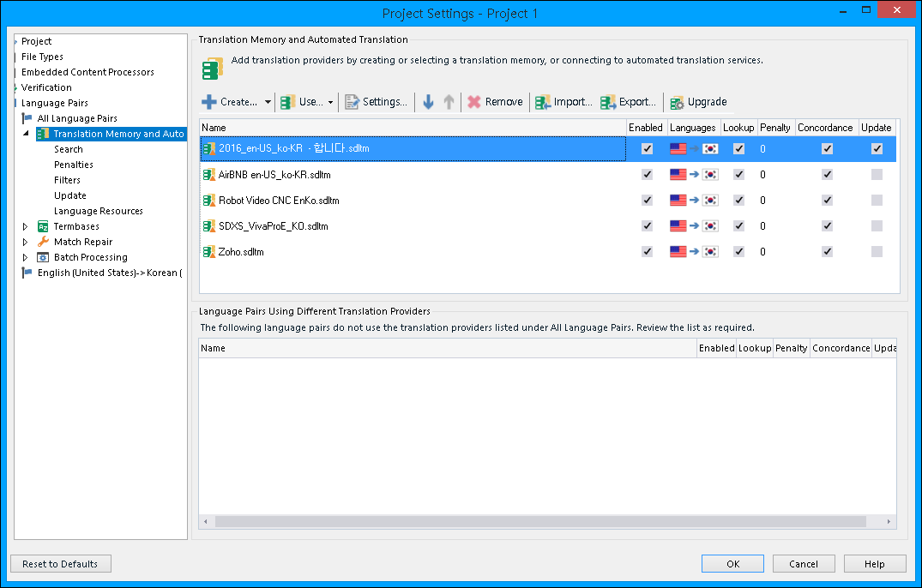
Task: Click the Upgrade toolbar icon
Action: coord(677,102)
